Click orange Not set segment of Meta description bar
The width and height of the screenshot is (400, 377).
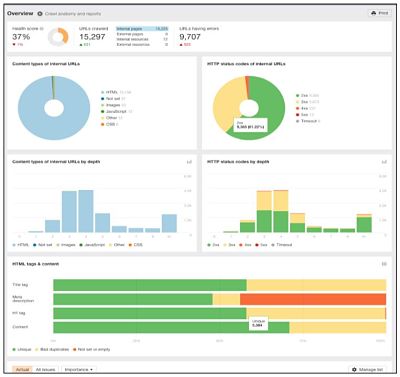pyautogui.click(x=313, y=299)
